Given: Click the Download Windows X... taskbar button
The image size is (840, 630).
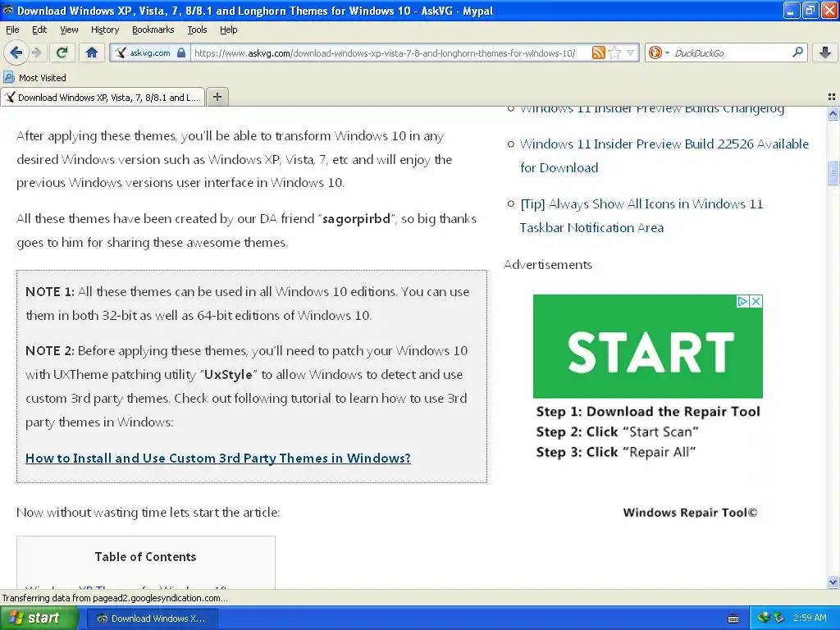Looking at the screenshot, I should 152,619.
